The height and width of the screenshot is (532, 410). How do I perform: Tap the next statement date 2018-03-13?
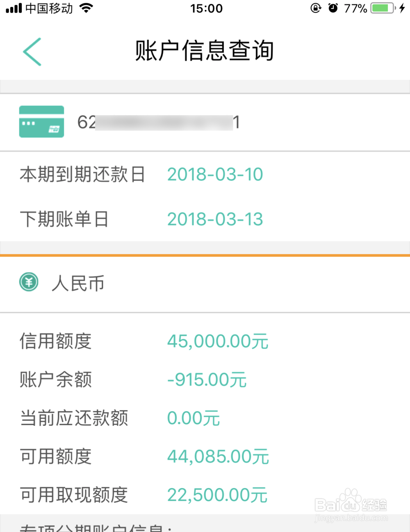coord(215,219)
